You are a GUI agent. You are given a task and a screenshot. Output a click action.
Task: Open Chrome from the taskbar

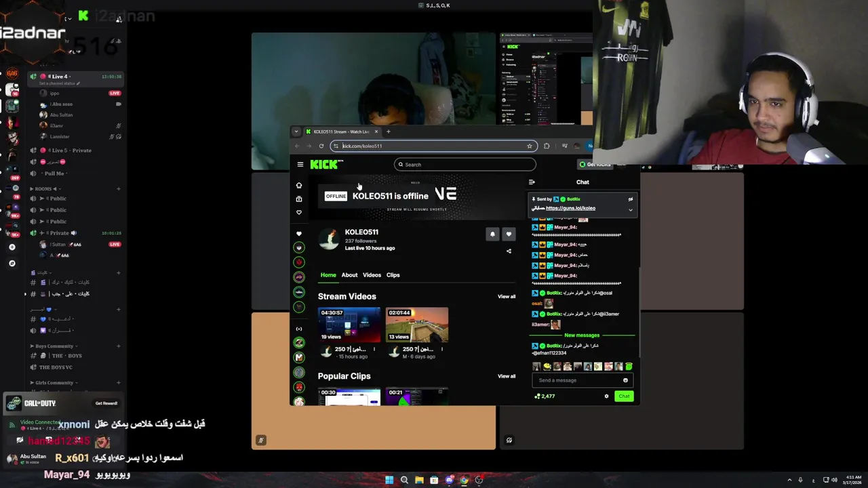[464, 480]
